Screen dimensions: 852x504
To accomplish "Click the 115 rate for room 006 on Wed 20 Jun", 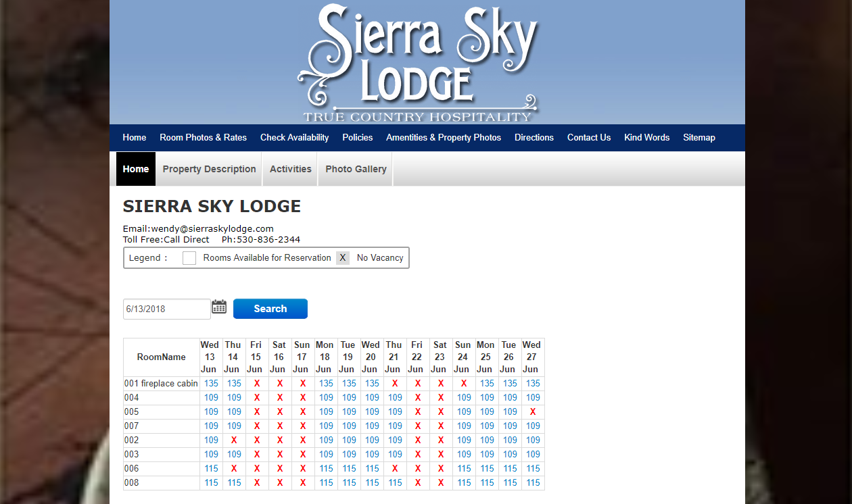I will (372, 469).
